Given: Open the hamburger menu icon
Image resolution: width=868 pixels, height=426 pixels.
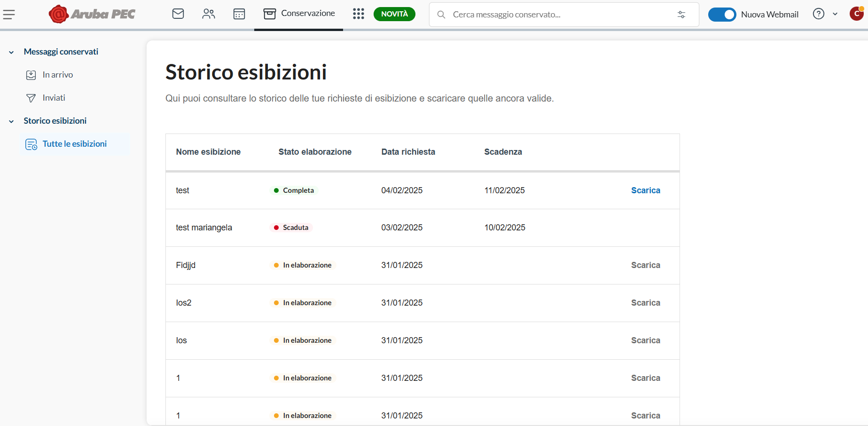Looking at the screenshot, I should (x=9, y=15).
